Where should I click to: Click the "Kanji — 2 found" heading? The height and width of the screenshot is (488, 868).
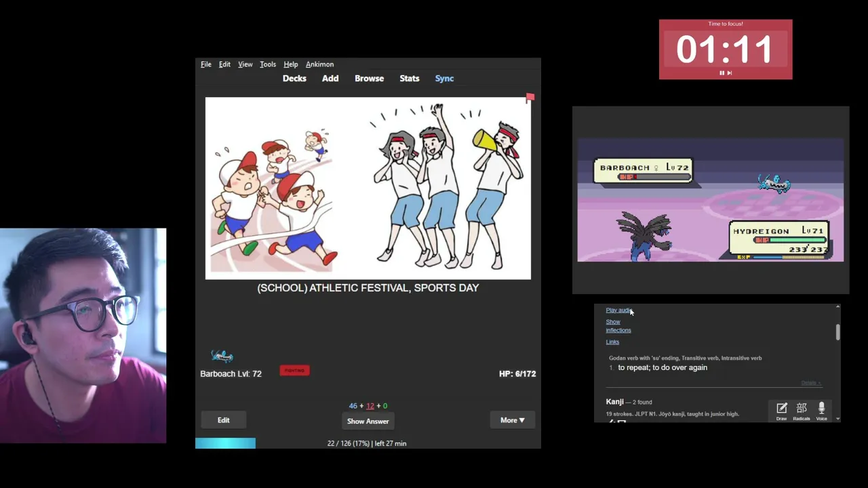629,402
